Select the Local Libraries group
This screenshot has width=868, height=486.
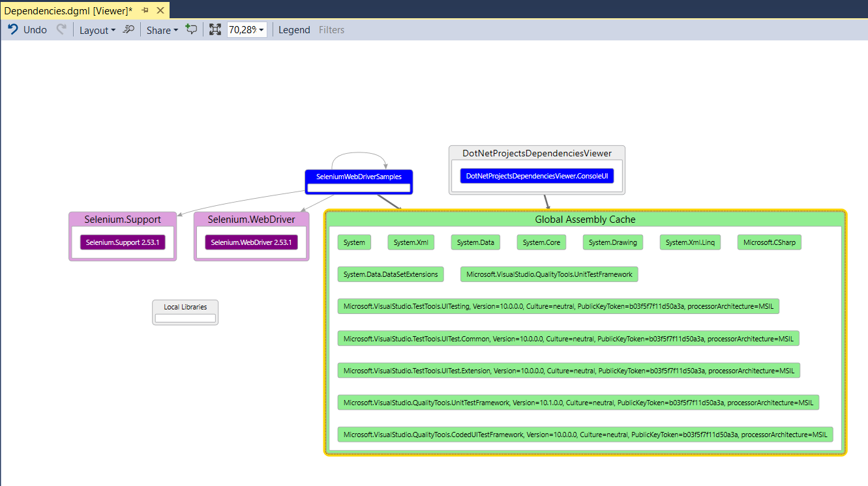pos(185,312)
